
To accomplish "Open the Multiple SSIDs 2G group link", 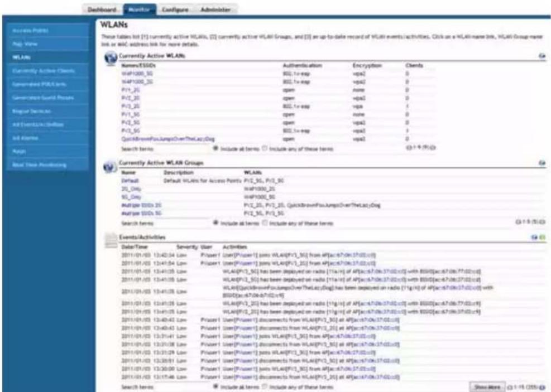I will coord(141,205).
